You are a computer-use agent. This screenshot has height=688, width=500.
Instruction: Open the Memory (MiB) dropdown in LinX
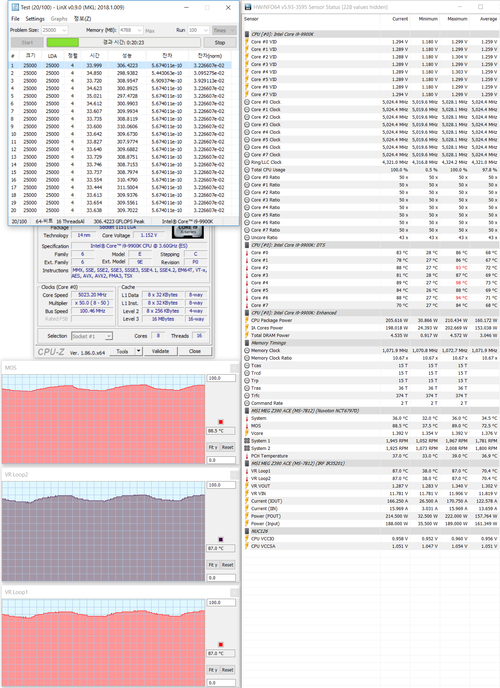point(131,30)
